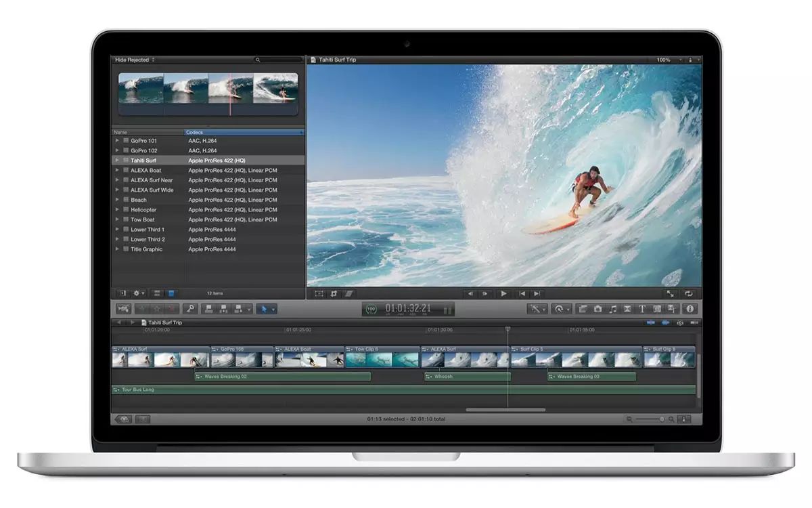Select the Tahiti Surf clip row
Image resolution: width=812 pixels, height=508 pixels.
pos(208,161)
